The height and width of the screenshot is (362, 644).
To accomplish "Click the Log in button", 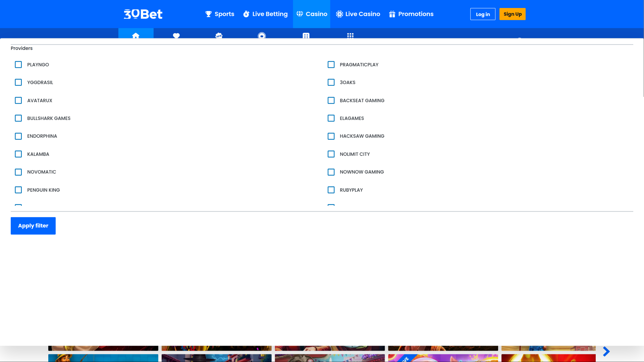I will pos(483,14).
